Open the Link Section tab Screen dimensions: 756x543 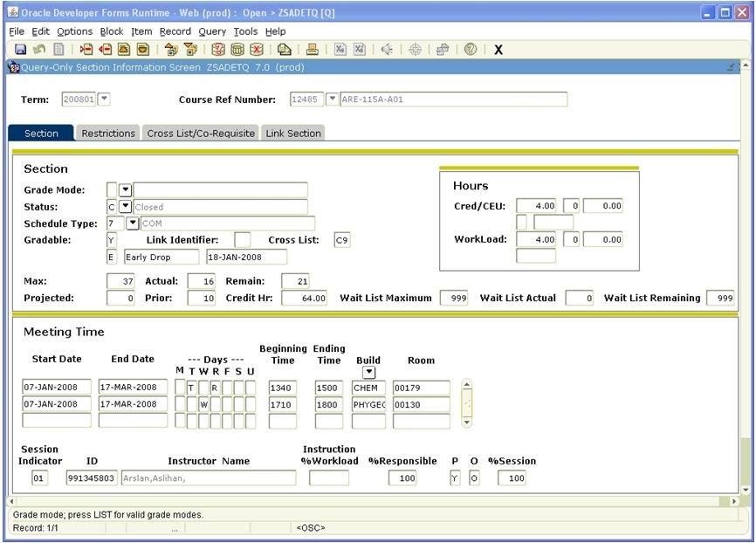292,134
